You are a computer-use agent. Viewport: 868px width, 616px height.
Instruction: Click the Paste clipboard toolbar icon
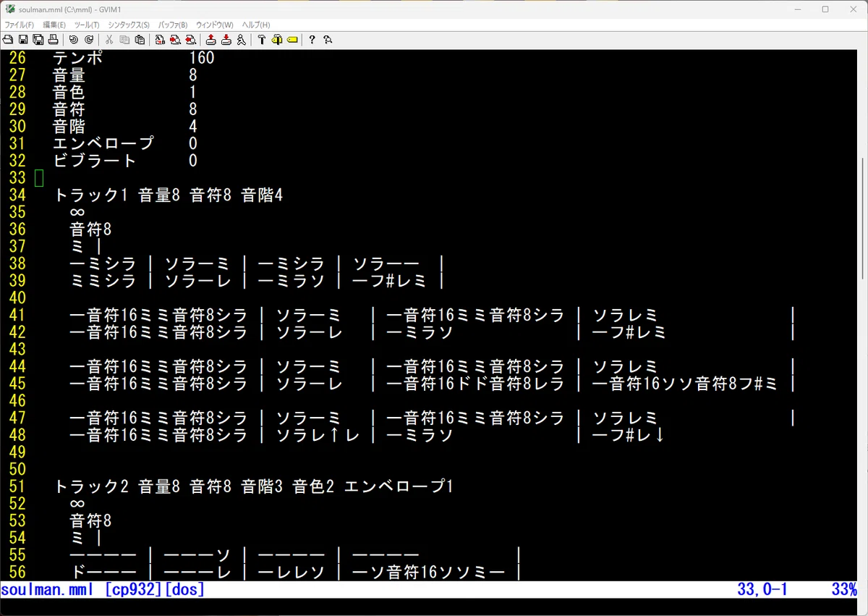[140, 39]
